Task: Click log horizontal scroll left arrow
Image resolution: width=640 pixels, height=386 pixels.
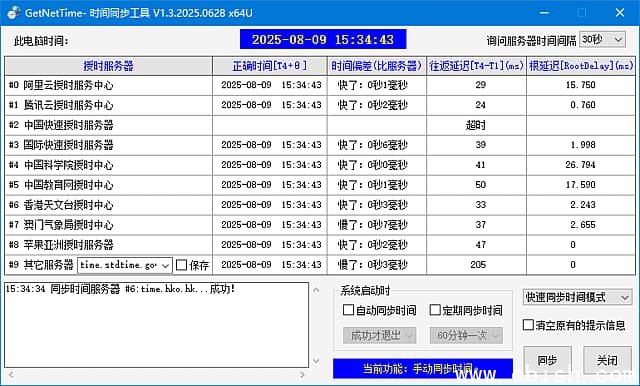Action: click(11, 374)
